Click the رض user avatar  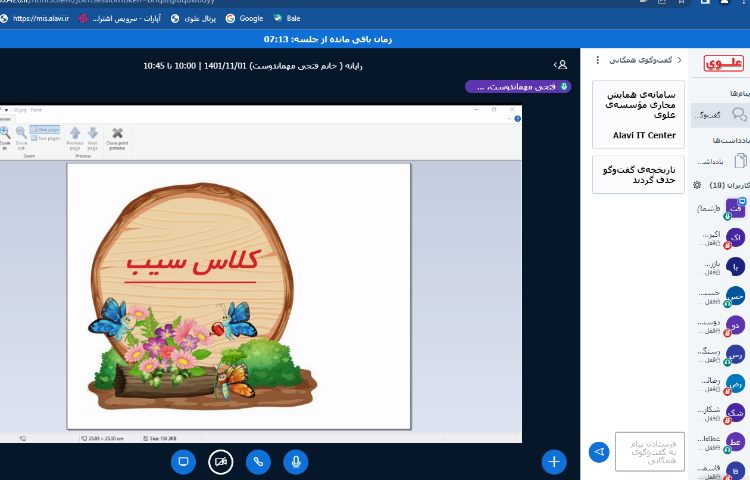pos(735,383)
